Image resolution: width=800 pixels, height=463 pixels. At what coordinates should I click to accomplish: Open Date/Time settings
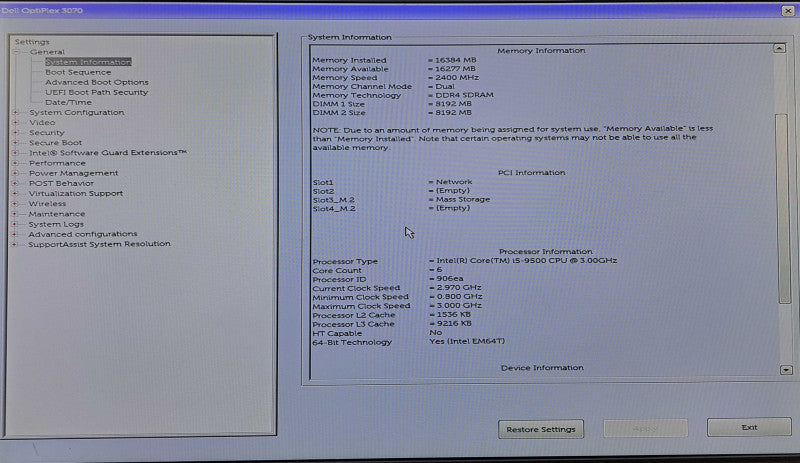point(68,103)
